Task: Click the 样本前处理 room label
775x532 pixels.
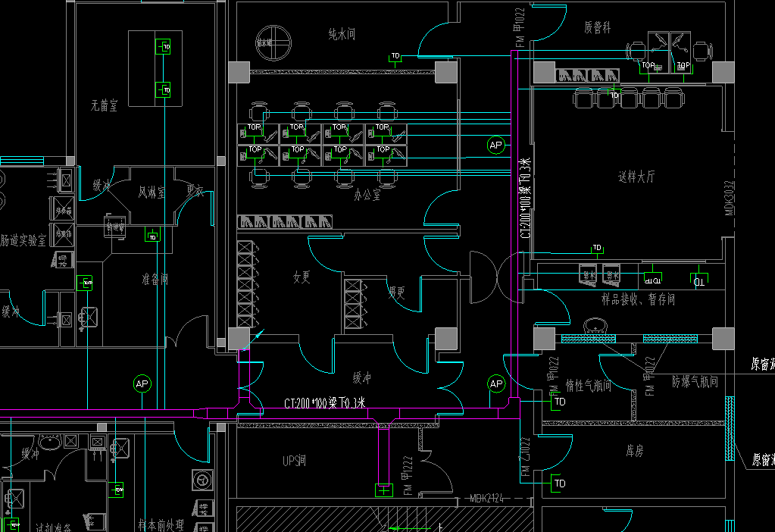Action: [161, 524]
